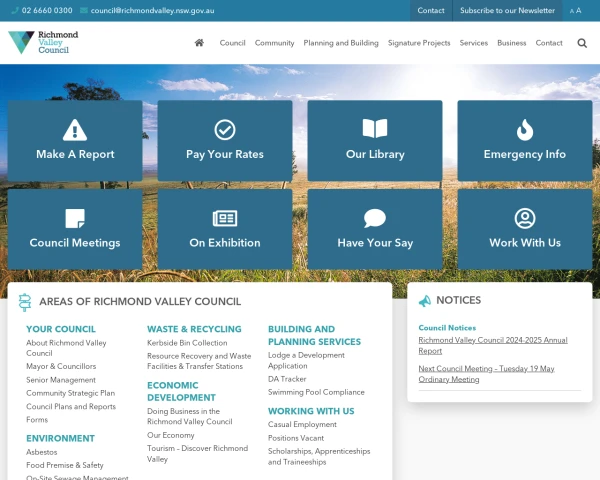Select the Business menu item
The image size is (600, 480).
click(512, 43)
